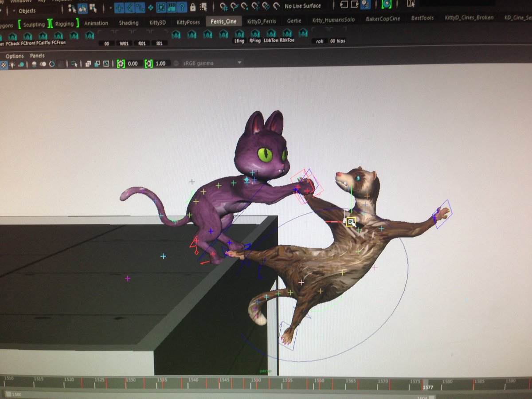This screenshot has height=399, width=532.
Task: Open the viewport Options menu
Action: tap(15, 56)
